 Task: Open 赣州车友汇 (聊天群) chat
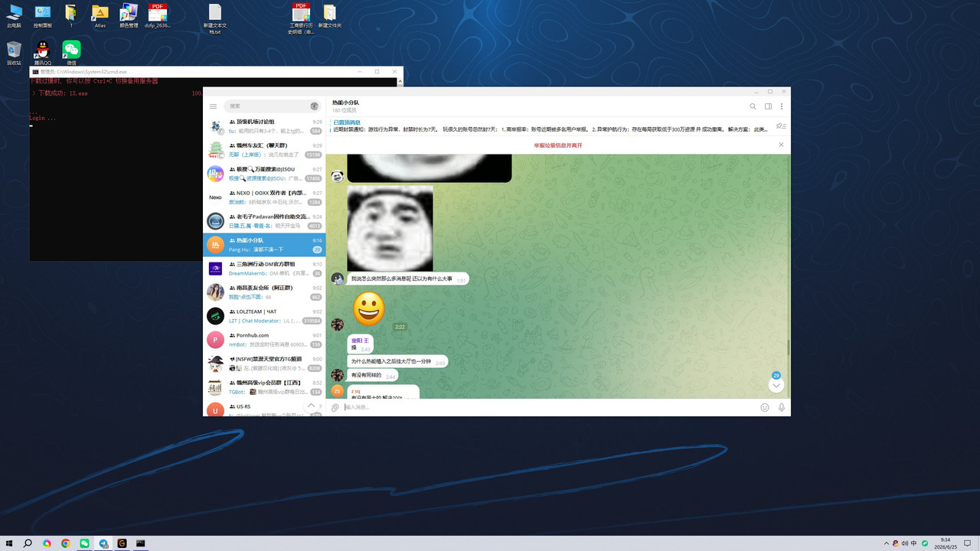coord(265,150)
